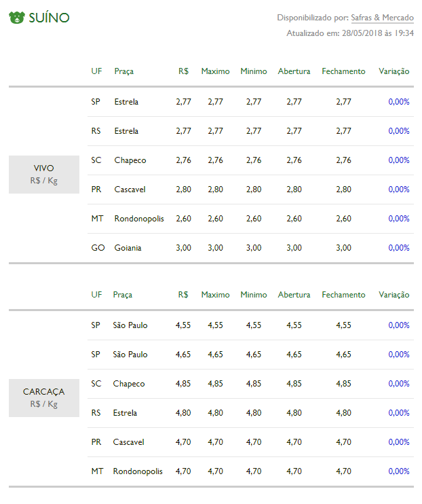Click the Maximo header in the CARCAÇA table
Screen dimensions: 422x504
tap(216, 295)
